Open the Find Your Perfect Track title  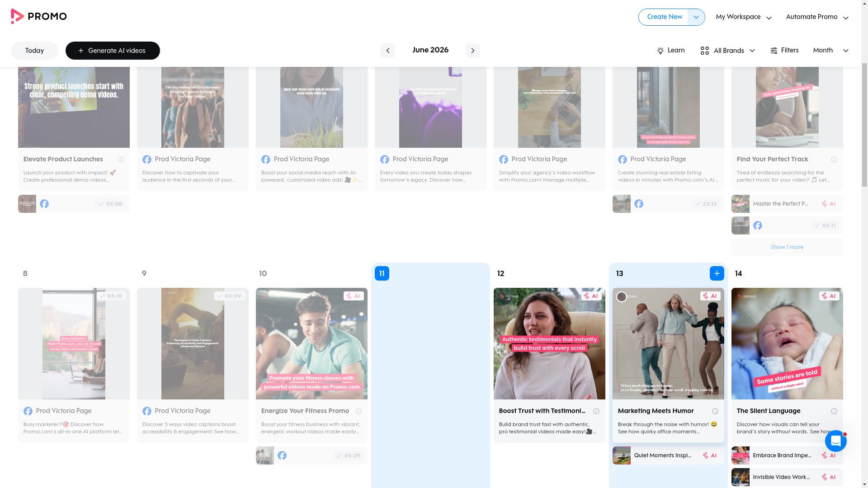click(x=772, y=160)
